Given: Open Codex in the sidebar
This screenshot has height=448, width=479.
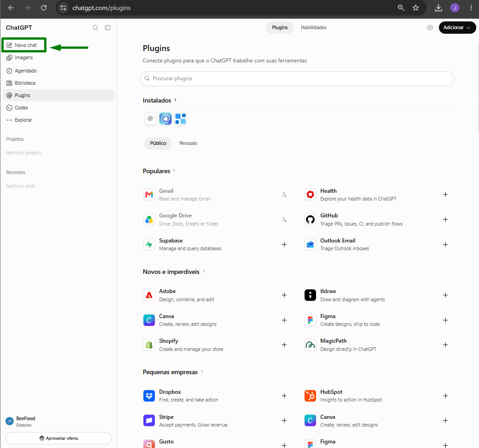Looking at the screenshot, I should click(x=59, y=108).
